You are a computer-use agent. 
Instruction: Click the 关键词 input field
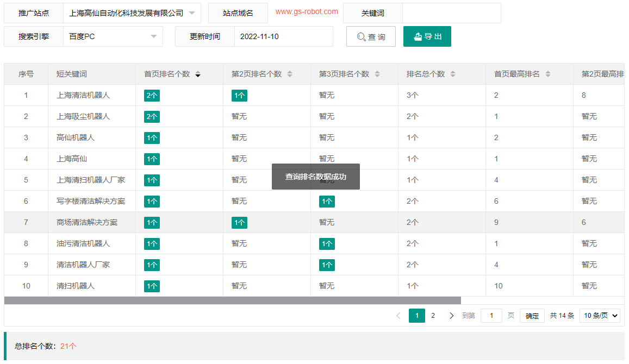[x=452, y=12]
